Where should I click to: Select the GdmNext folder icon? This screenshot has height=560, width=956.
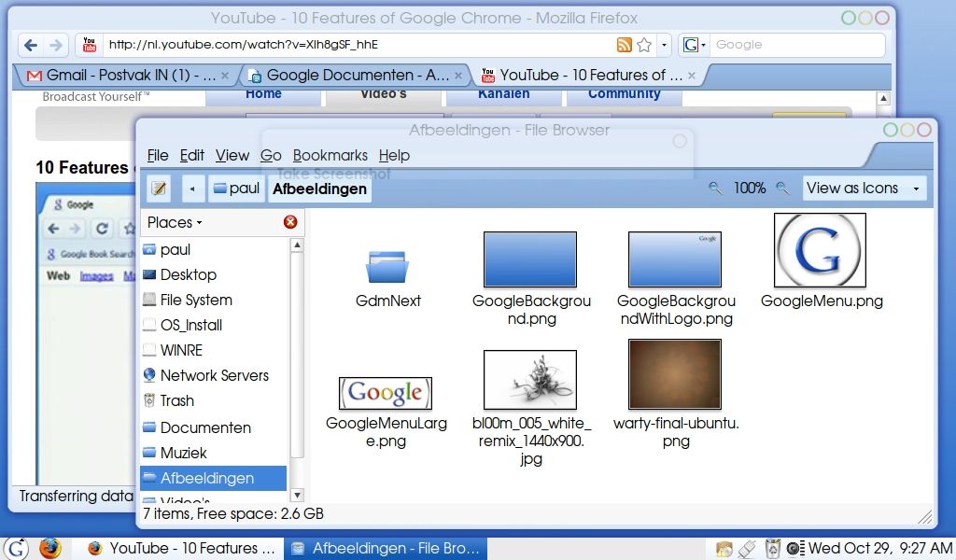click(x=387, y=267)
